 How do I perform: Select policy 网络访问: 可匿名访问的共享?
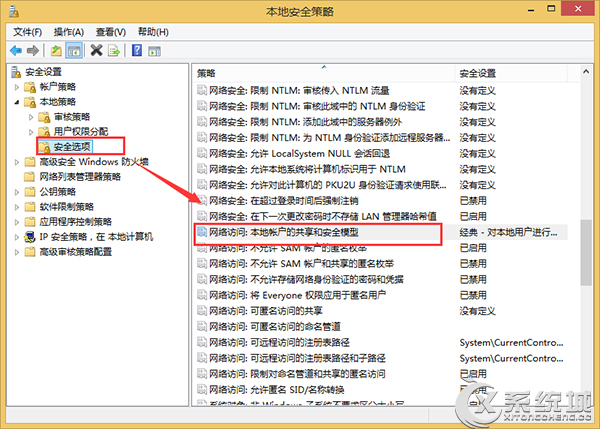266,311
